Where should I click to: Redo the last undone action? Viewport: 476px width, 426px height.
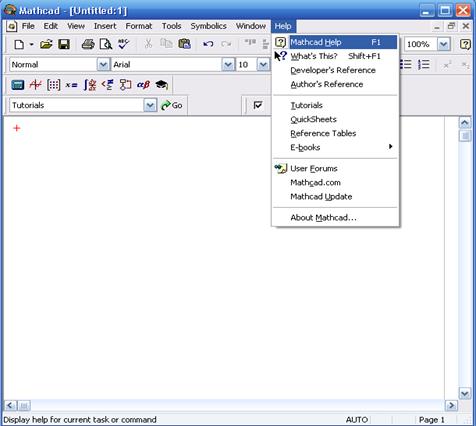pos(226,44)
